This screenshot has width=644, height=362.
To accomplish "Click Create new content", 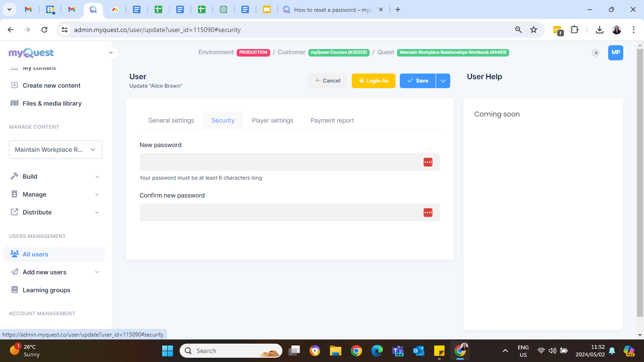I will tap(51, 85).
